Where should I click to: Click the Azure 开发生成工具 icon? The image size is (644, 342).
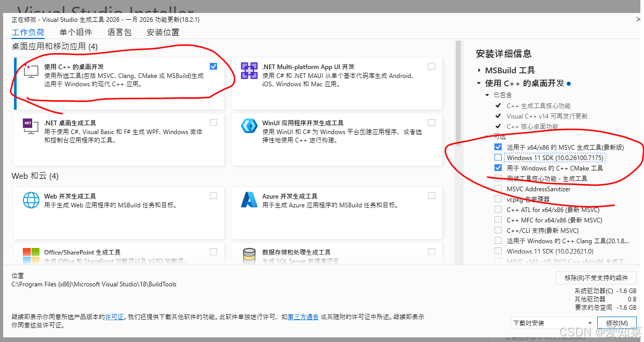249,200
